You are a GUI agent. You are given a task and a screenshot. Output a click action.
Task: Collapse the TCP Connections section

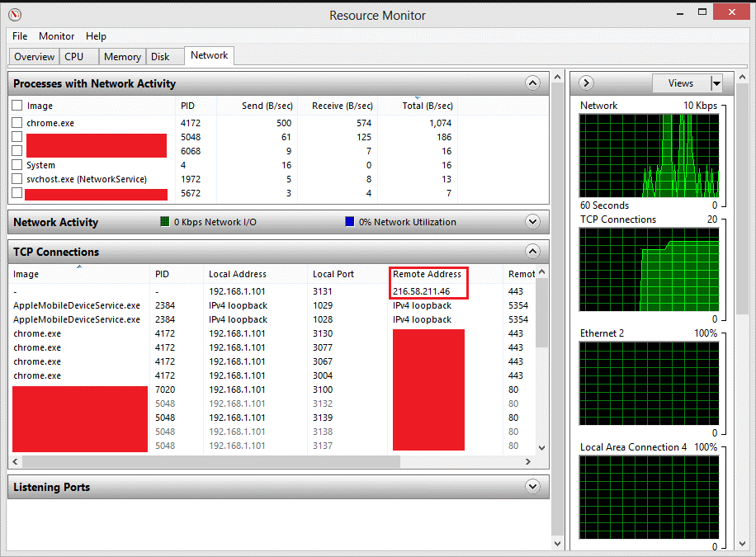pyautogui.click(x=532, y=252)
